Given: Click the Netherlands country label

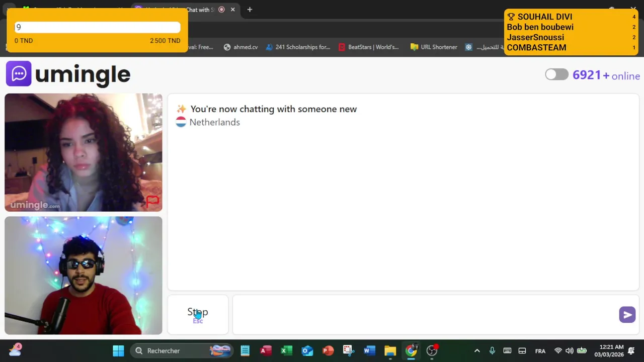Looking at the screenshot, I should point(214,122).
